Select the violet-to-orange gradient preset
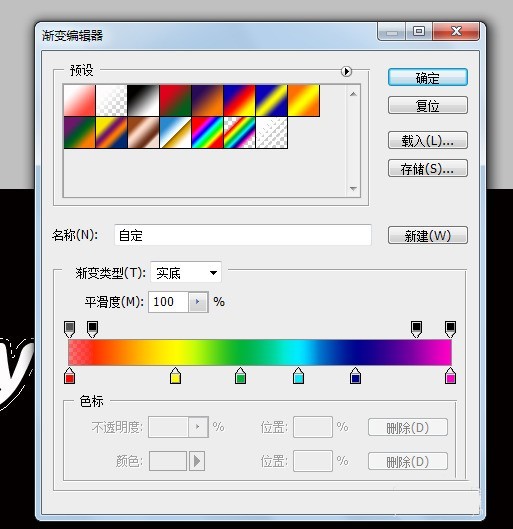The width and height of the screenshot is (513, 529). [x=207, y=101]
